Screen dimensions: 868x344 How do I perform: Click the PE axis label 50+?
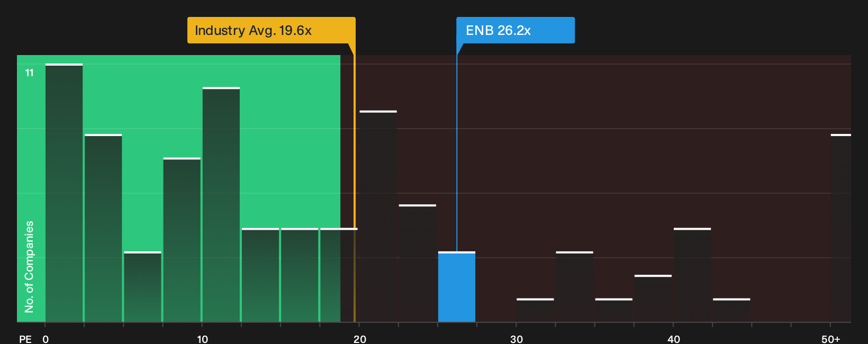coord(830,339)
